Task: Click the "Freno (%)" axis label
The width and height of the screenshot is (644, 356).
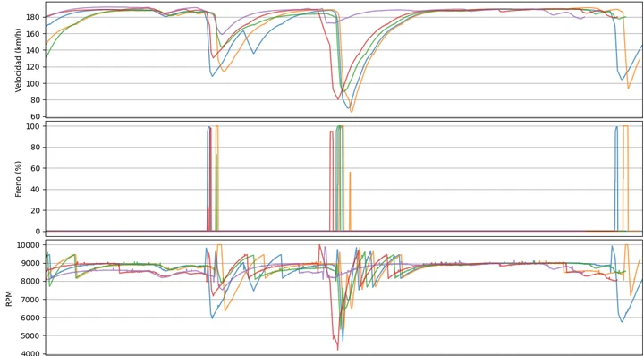Action: coord(18,179)
